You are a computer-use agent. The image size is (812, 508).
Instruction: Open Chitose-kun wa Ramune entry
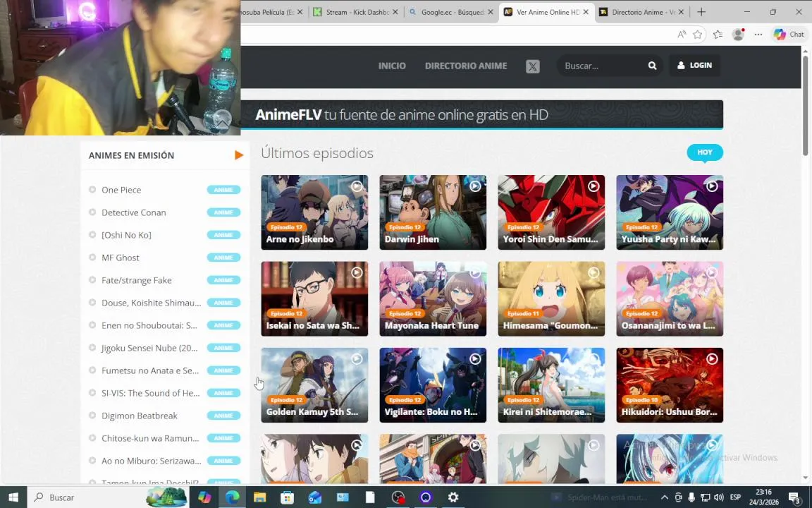pyautogui.click(x=150, y=438)
